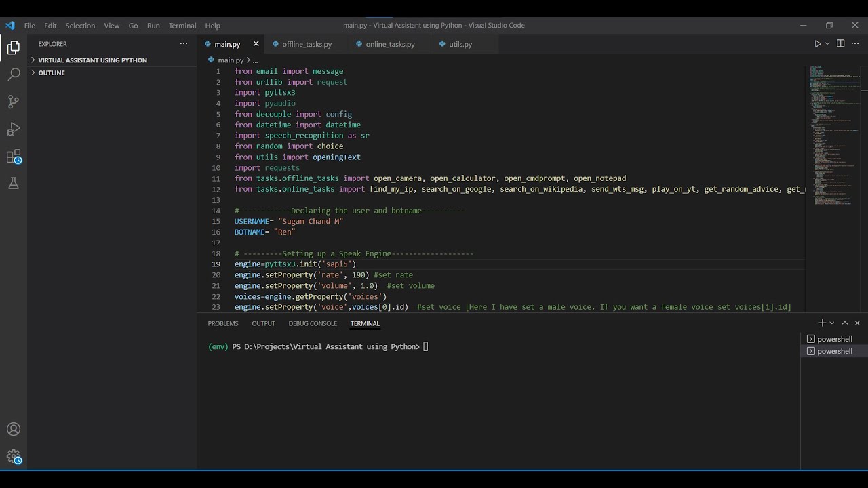Open the Search view in activity bar
Screen dimensions: 868x488
[x=14, y=75]
